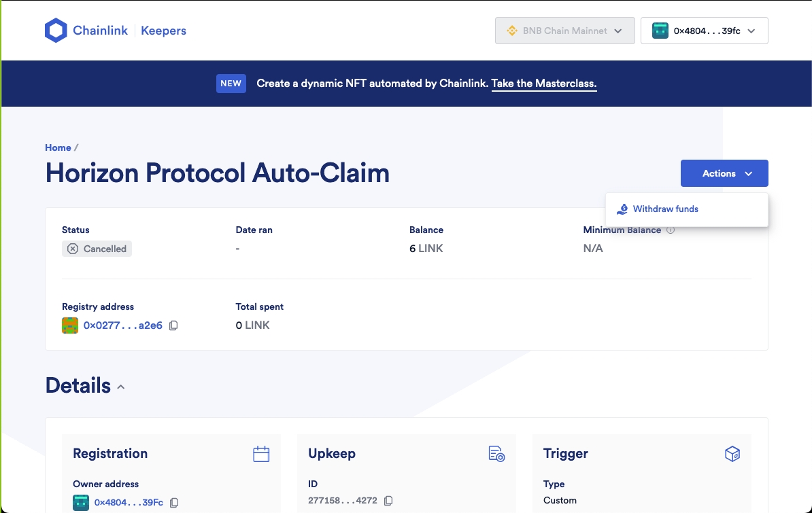This screenshot has height=513, width=812.
Task: Click the Trigger cube icon
Action: point(732,454)
